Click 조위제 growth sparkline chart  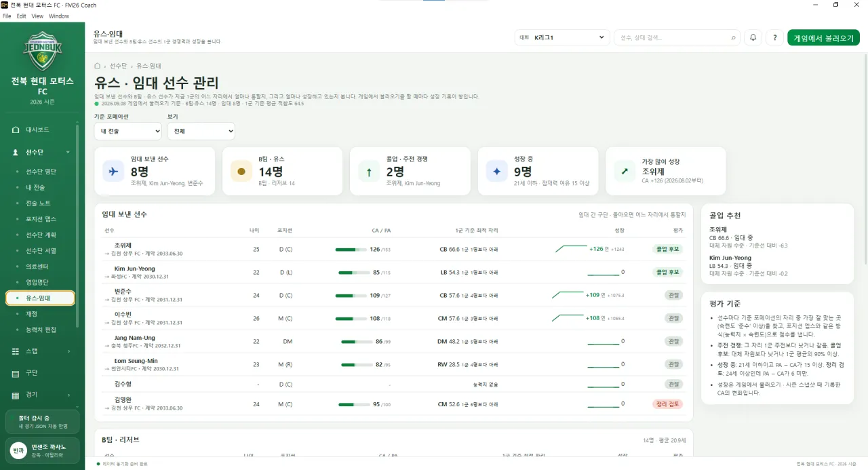pyautogui.click(x=571, y=249)
